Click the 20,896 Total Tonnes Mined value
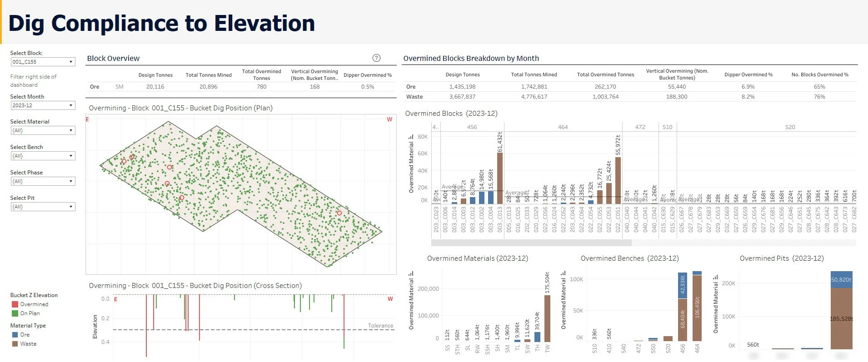The width and height of the screenshot is (868, 362). pos(209,87)
